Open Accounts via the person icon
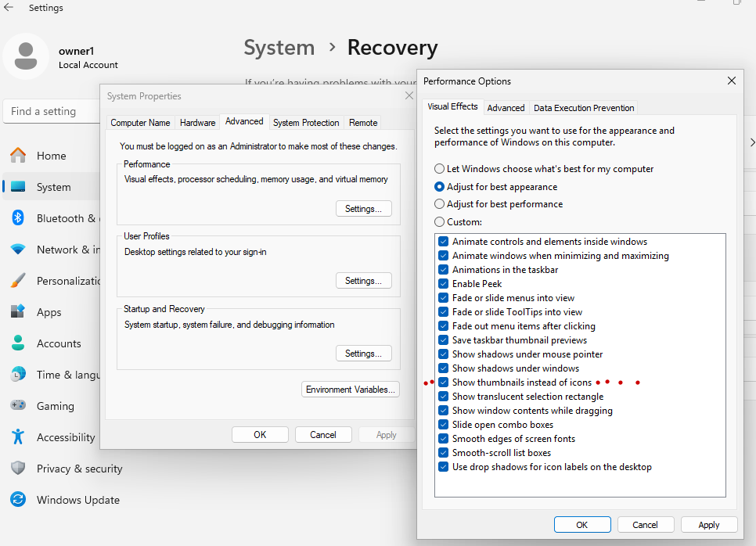The height and width of the screenshot is (546, 756). (x=18, y=343)
